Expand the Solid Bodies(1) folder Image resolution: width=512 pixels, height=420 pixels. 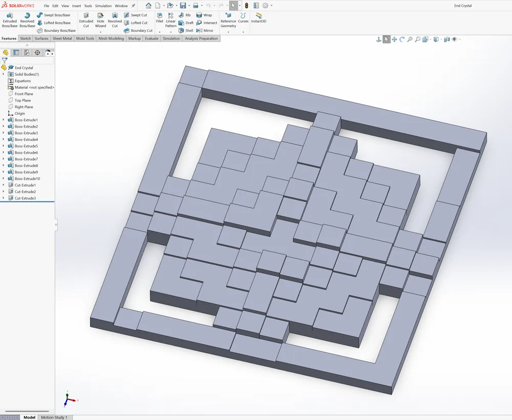(4, 74)
